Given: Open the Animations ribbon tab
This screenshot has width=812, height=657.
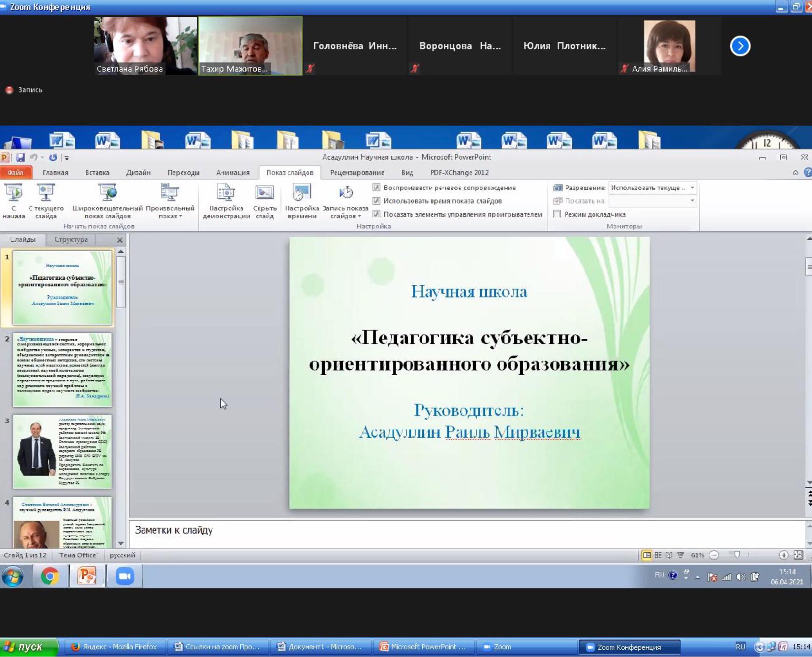Looking at the screenshot, I should (x=233, y=173).
